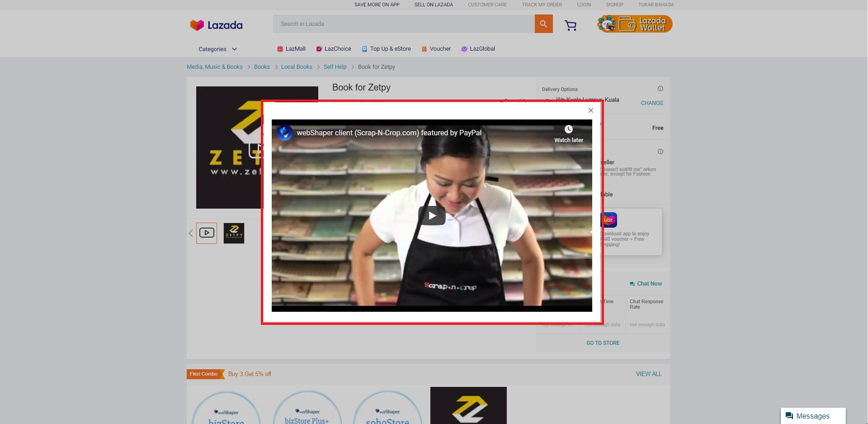Image resolution: width=868 pixels, height=424 pixels.
Task: Click VIEW ALL for Flexi Combo
Action: coord(649,374)
